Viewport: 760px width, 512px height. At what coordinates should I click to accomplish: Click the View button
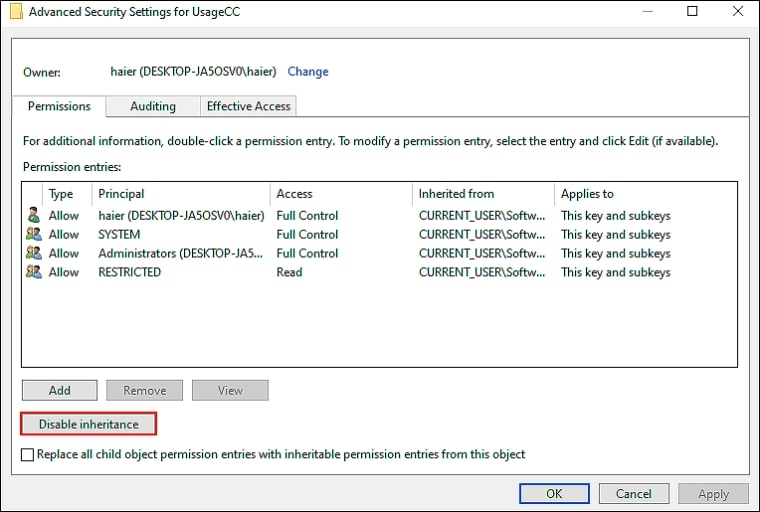point(230,390)
